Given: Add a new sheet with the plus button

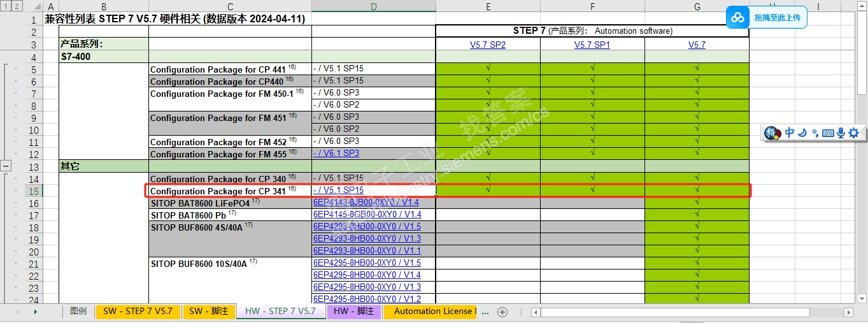Looking at the screenshot, I should tap(502, 312).
